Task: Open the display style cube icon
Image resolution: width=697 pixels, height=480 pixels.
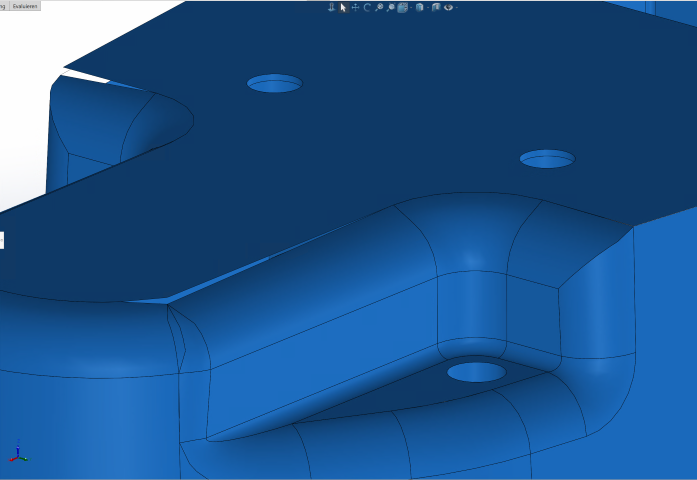Action: (420, 7)
